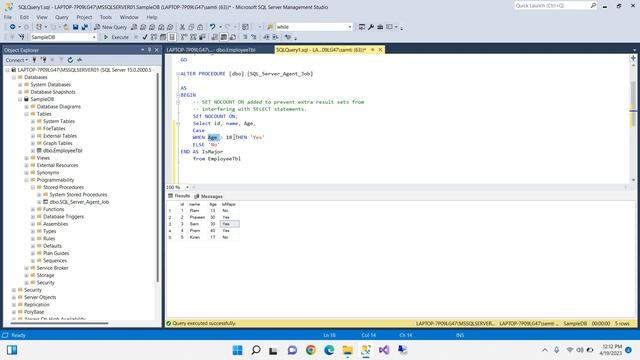Open the Tools menu
Screen dimensions: 640x360
click(106, 17)
